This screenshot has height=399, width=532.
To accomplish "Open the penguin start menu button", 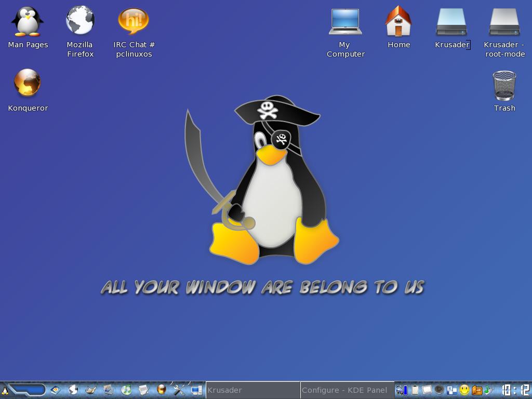I will (4, 390).
